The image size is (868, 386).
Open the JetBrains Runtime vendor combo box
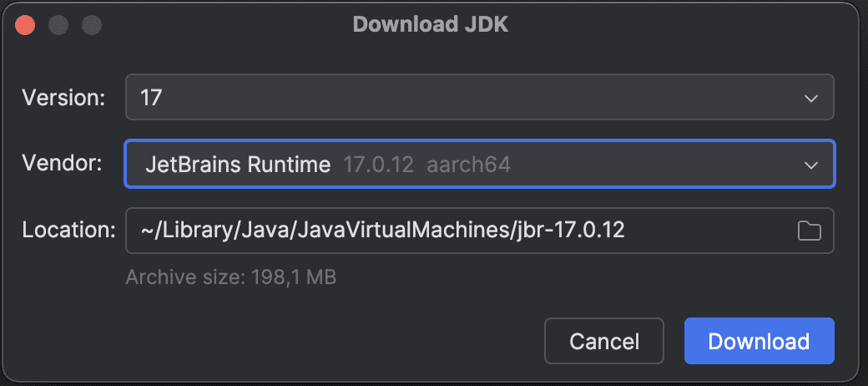pos(479,164)
